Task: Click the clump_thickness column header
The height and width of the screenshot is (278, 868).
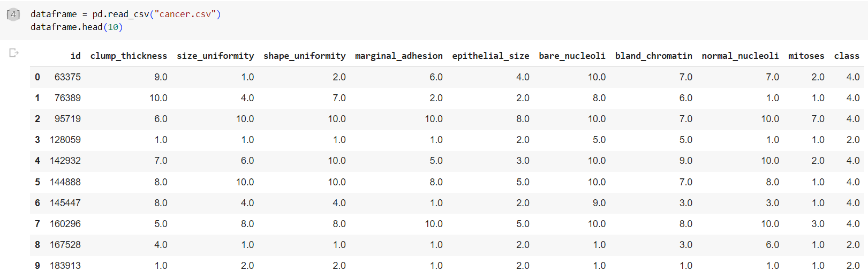Action: [x=129, y=56]
